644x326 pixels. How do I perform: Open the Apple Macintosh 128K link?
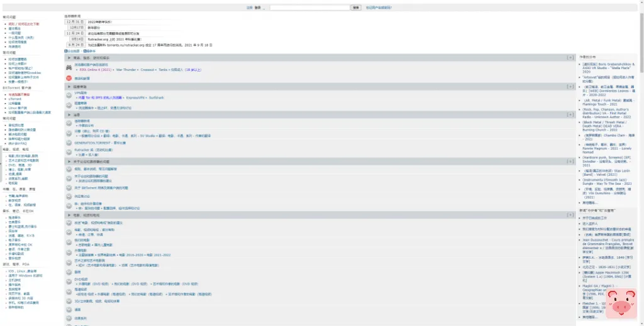click(608, 276)
